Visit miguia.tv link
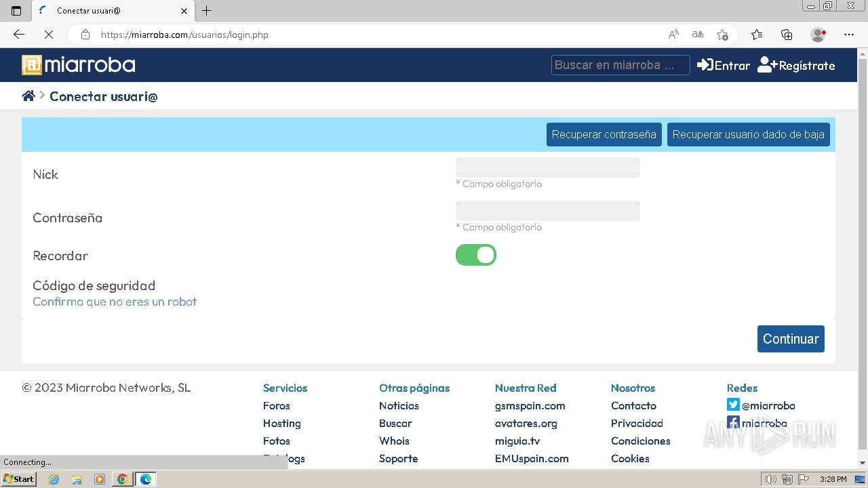 pyautogui.click(x=517, y=441)
